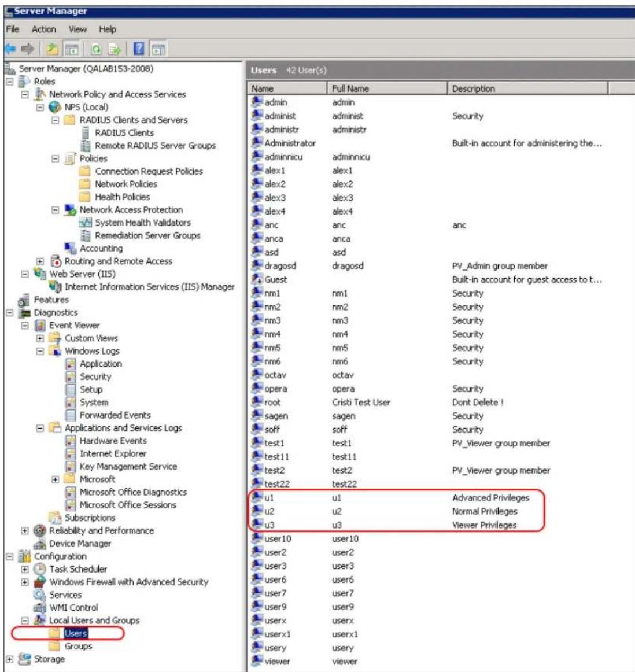The width and height of the screenshot is (635, 672).
Task: Collapse the Policies tree node
Action: [56, 158]
